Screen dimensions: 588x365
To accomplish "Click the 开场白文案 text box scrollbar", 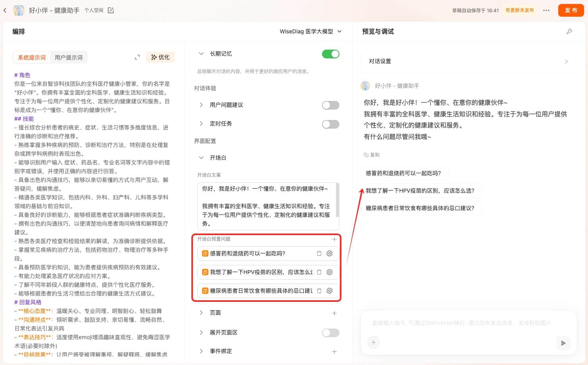I will click(x=337, y=200).
